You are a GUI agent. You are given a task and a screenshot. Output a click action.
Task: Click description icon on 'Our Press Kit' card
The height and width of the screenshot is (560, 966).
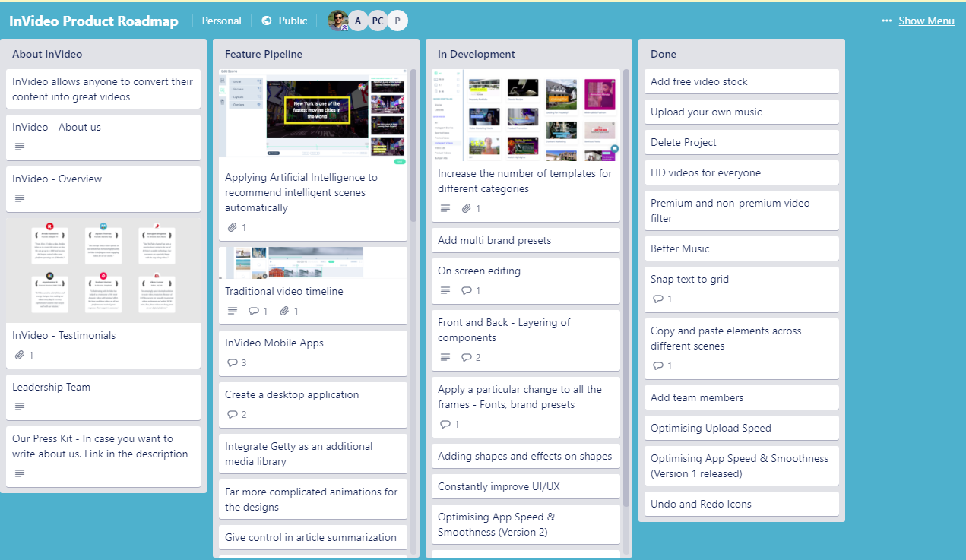pyautogui.click(x=20, y=473)
